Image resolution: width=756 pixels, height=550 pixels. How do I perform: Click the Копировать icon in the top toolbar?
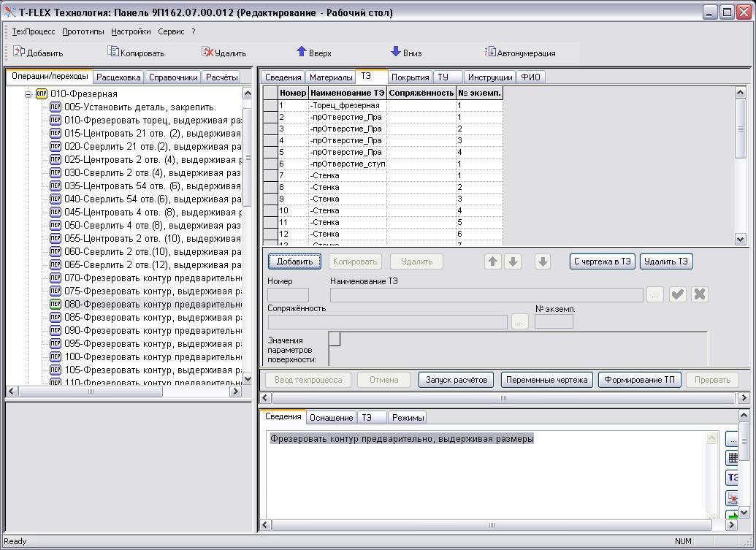(x=112, y=52)
